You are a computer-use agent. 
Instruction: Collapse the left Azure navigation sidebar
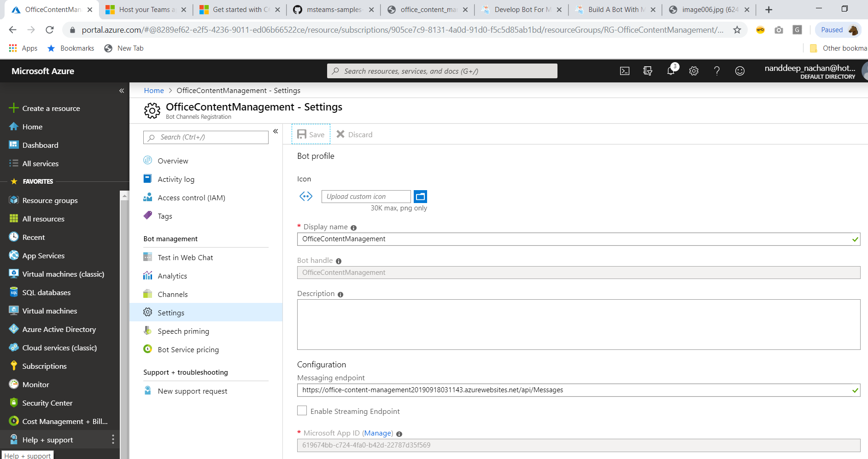pos(122,91)
